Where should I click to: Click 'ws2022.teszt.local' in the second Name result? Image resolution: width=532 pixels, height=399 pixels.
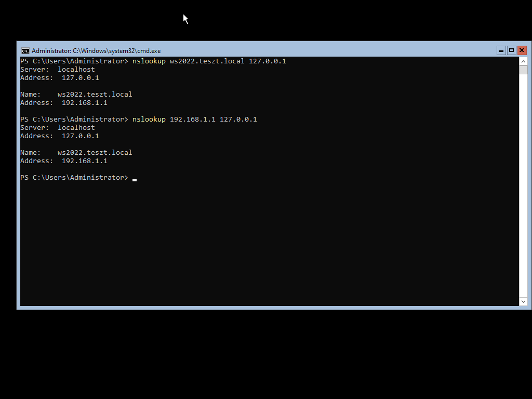point(95,153)
